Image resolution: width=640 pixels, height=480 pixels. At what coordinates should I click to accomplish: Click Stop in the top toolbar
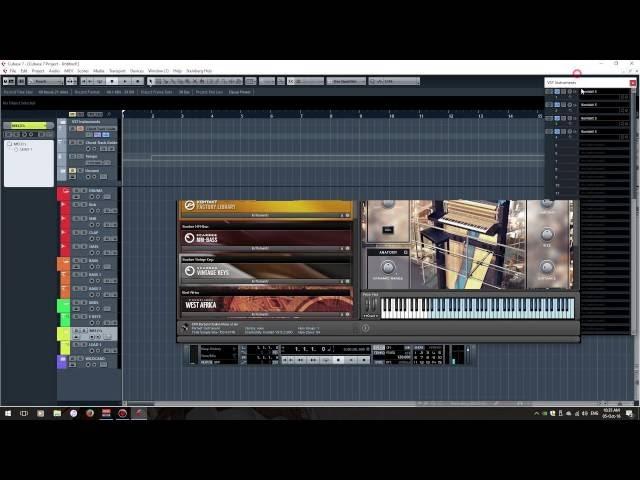click(x=112, y=81)
